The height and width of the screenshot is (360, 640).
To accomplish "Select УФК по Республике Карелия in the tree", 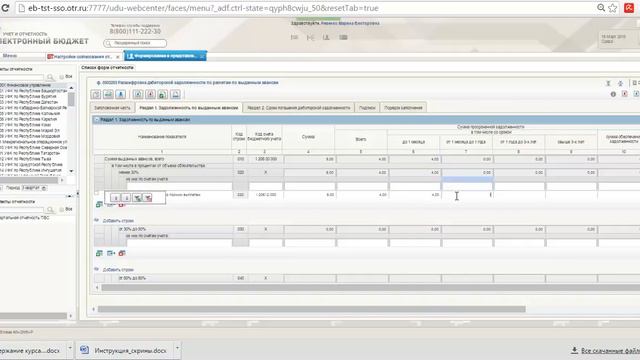I will click(x=29, y=119).
